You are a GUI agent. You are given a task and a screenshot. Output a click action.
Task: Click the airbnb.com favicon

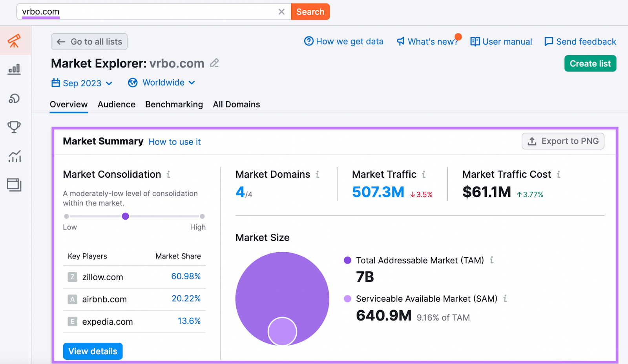coord(72,299)
